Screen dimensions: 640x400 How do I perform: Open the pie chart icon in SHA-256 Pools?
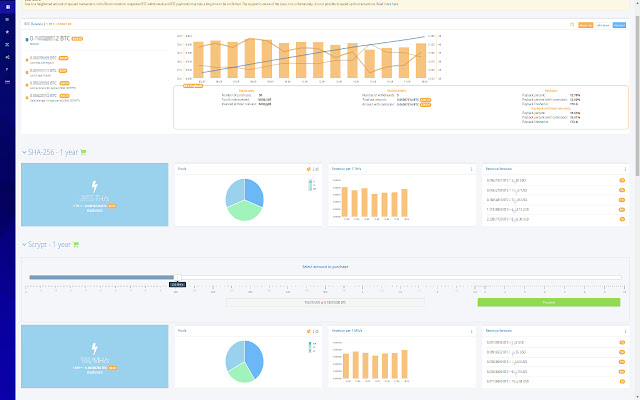pos(309,169)
